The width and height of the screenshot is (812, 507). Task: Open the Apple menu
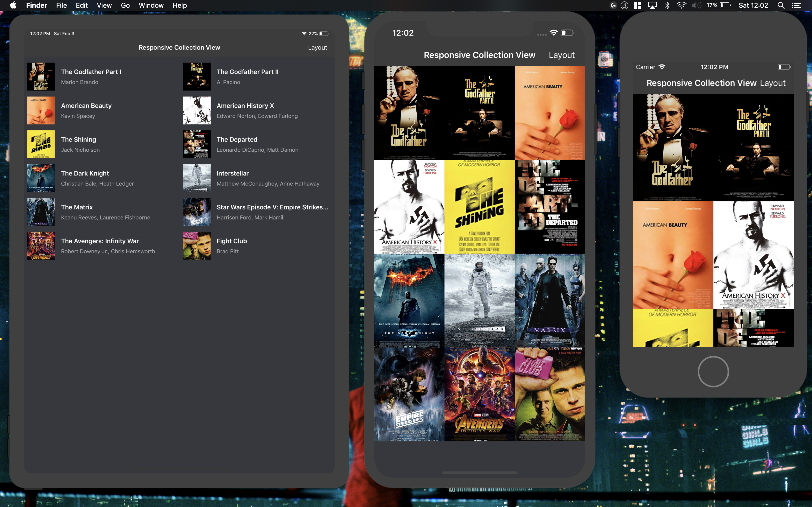click(x=13, y=5)
